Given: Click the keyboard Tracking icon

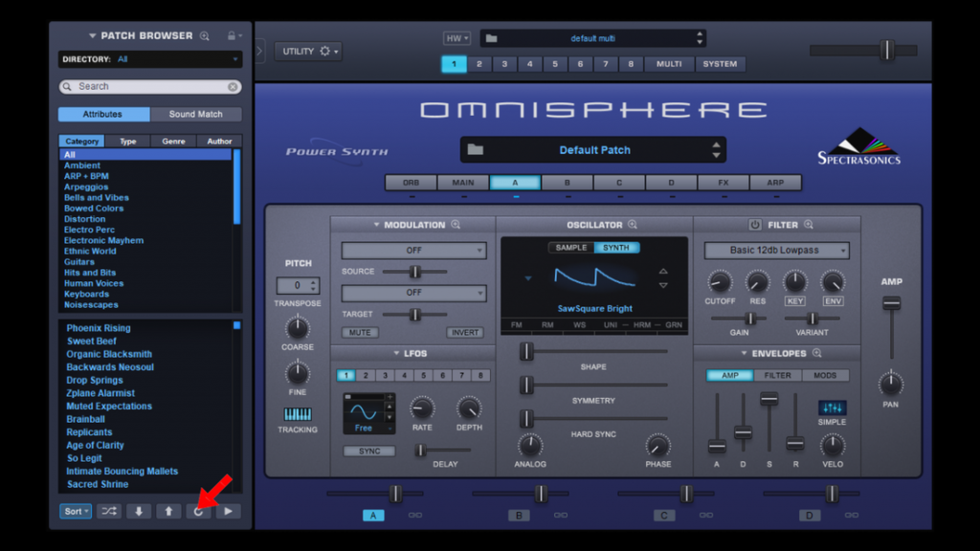Looking at the screenshot, I should pyautogui.click(x=298, y=414).
